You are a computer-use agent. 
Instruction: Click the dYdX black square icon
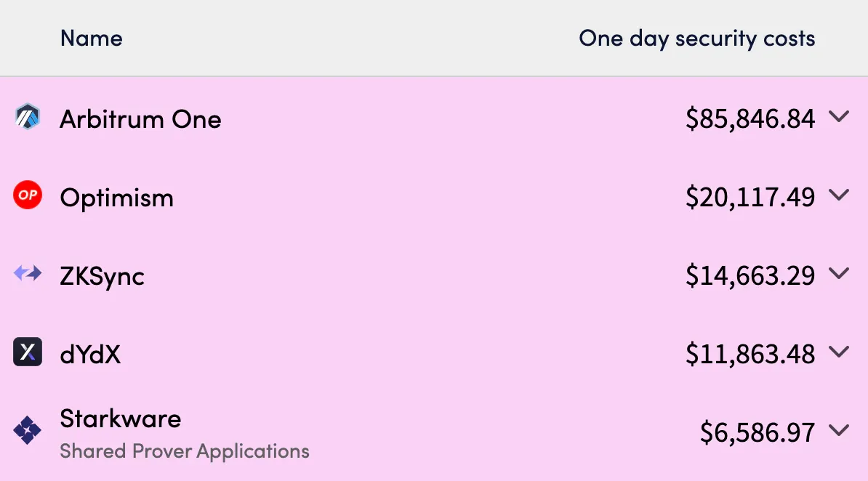pos(28,352)
